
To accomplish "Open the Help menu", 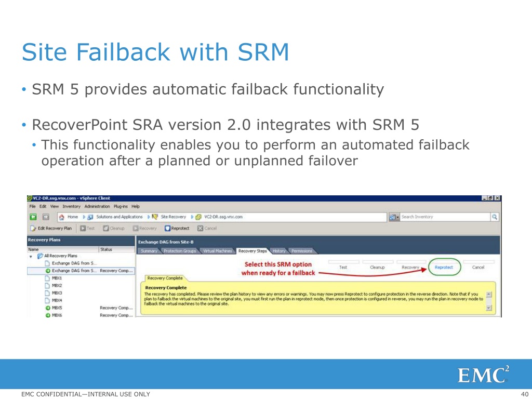I will pos(136,206).
